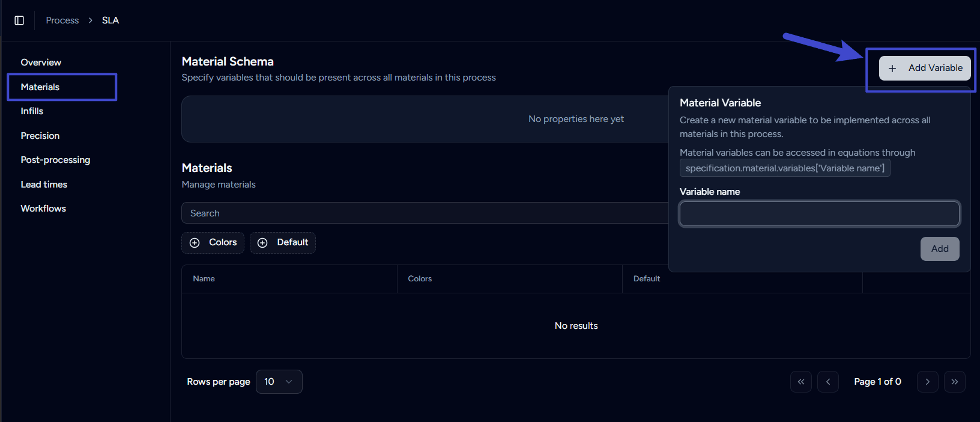
Task: Go to Lead times section
Action: (x=44, y=185)
